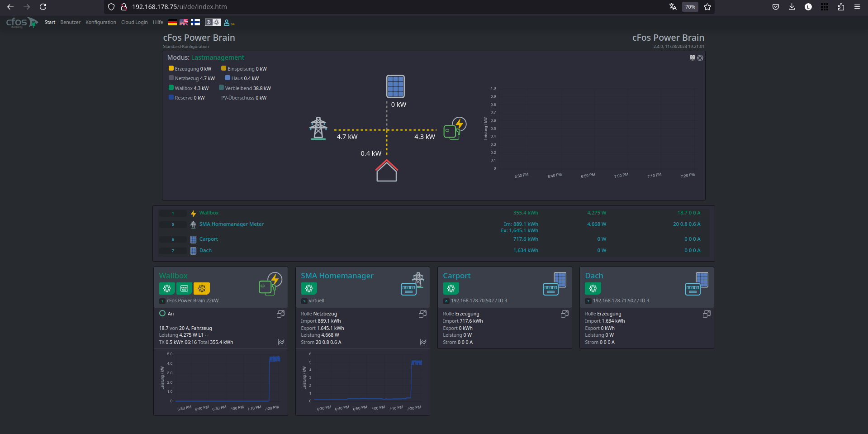Click the wallbox charger icon in flow diagram
This screenshot has width=868, height=434.
[x=455, y=129]
